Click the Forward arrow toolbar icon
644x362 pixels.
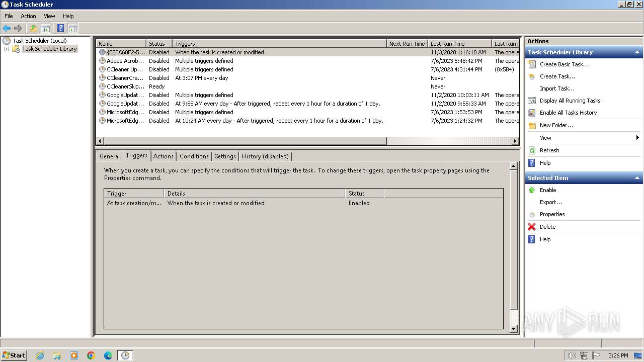point(18,29)
